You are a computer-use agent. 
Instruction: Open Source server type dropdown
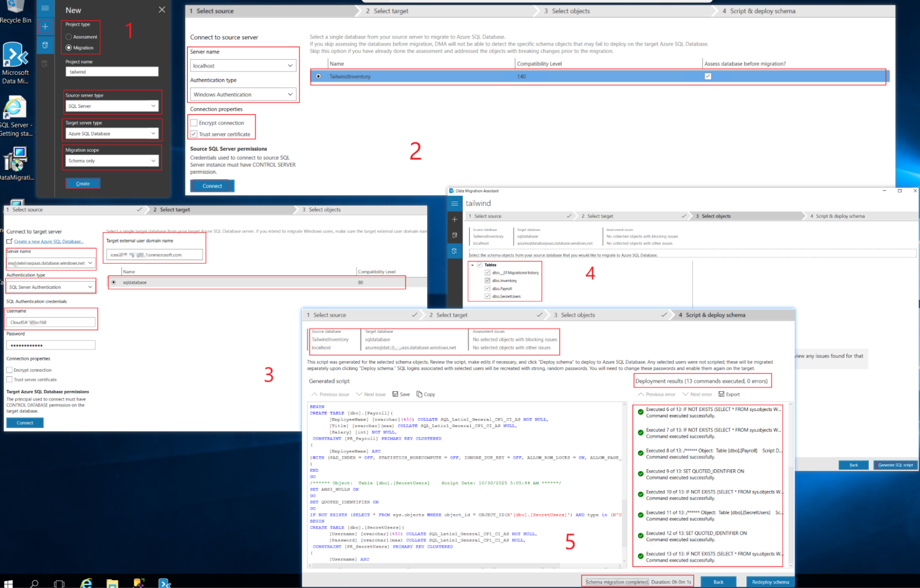pos(112,106)
